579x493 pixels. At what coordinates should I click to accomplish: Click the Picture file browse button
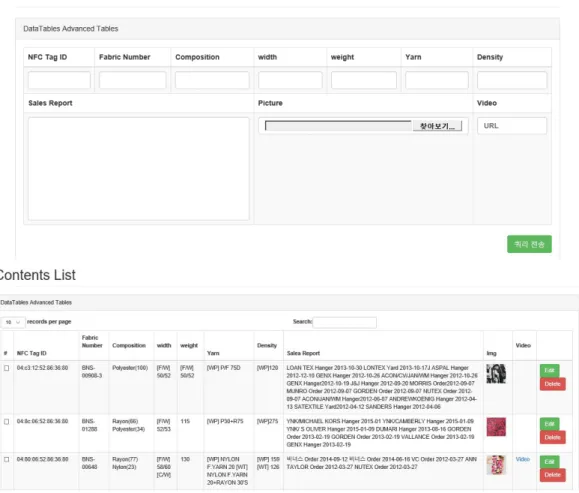click(x=437, y=126)
